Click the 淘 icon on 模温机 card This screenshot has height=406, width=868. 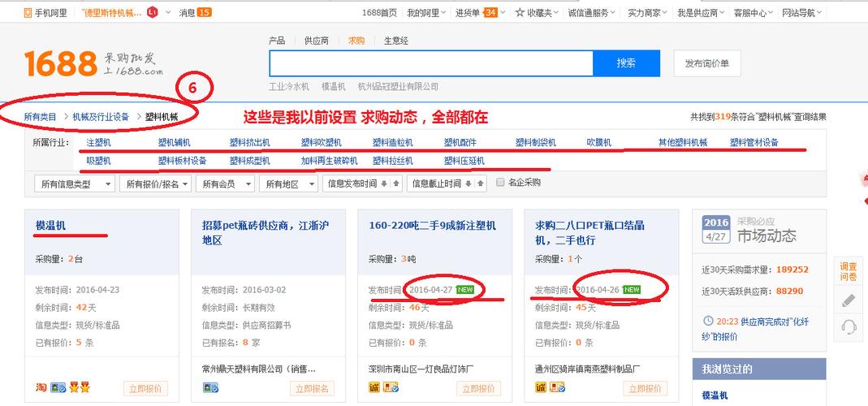tap(41, 387)
